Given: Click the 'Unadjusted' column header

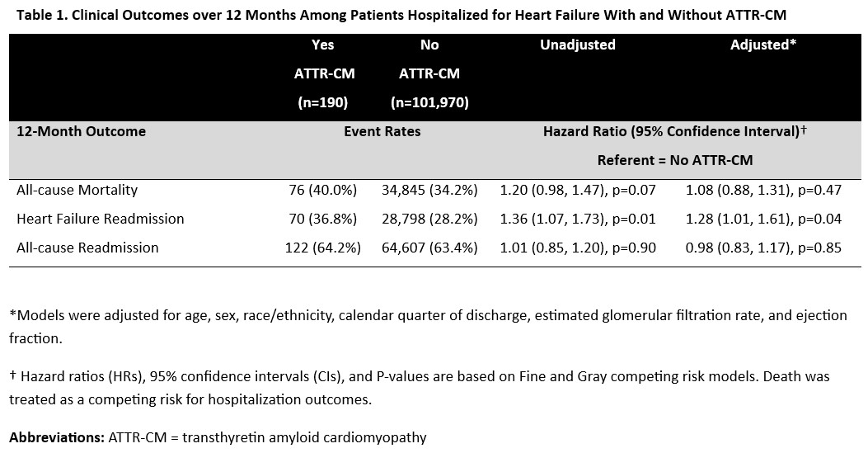Looking at the screenshot, I should click(x=577, y=45).
